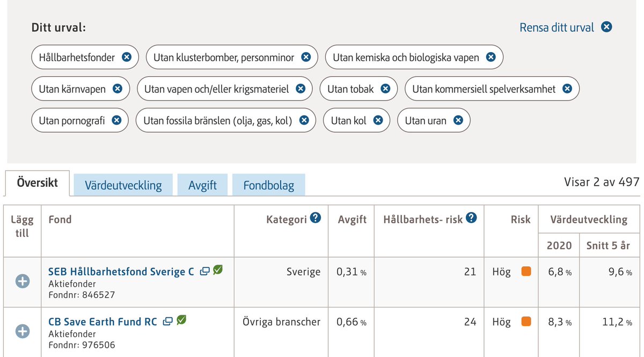This screenshot has height=357, width=644.
Task: Click green sustainability checkmark for SEB Hållbarhetsfond
Action: (218, 270)
